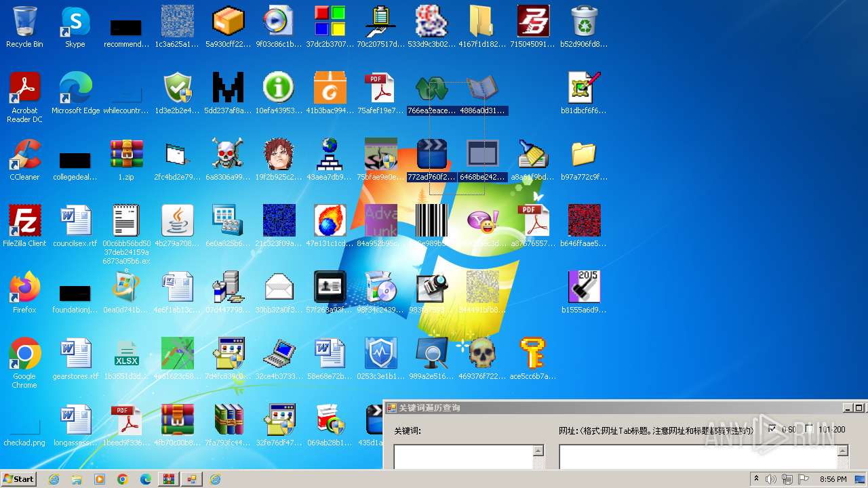Screen dimensions: 868x488
Task: Open the Start menu
Action: [18, 479]
